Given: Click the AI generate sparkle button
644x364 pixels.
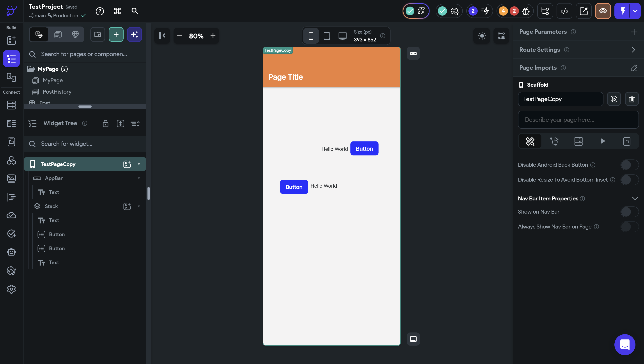Looking at the screenshot, I should tap(135, 34).
